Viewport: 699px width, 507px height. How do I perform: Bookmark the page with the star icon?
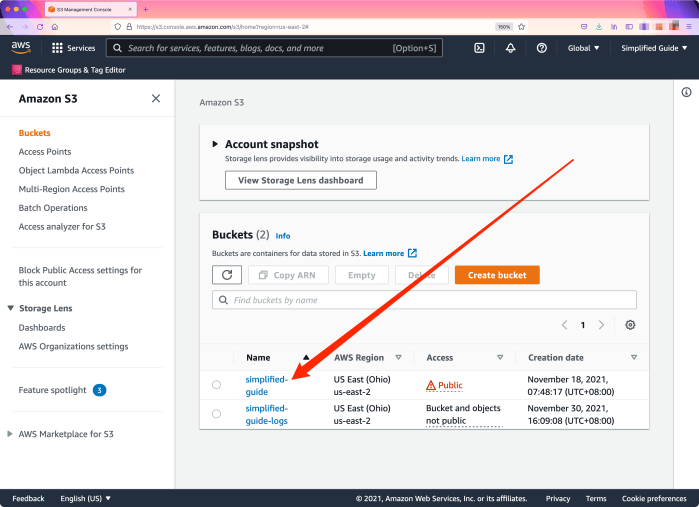pyautogui.click(x=522, y=27)
